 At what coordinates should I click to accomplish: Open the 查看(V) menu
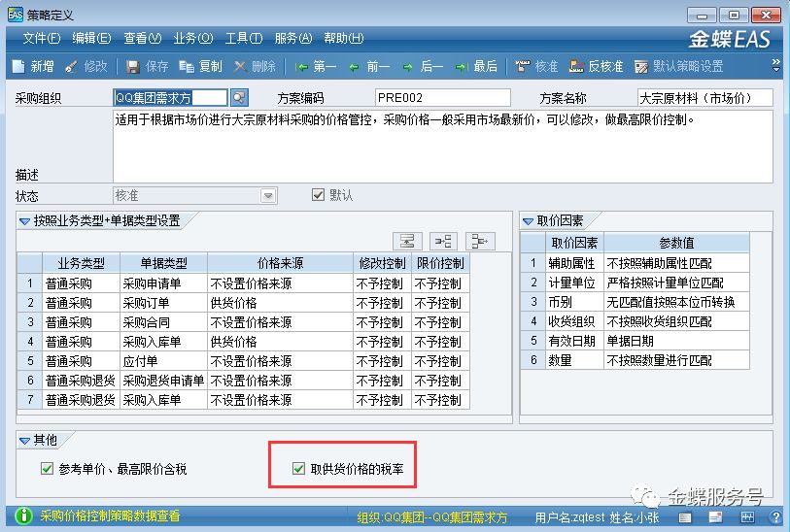pos(142,38)
